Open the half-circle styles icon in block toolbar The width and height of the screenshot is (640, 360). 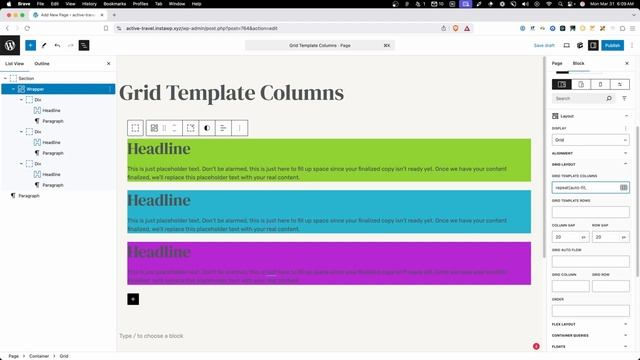pyautogui.click(x=207, y=128)
